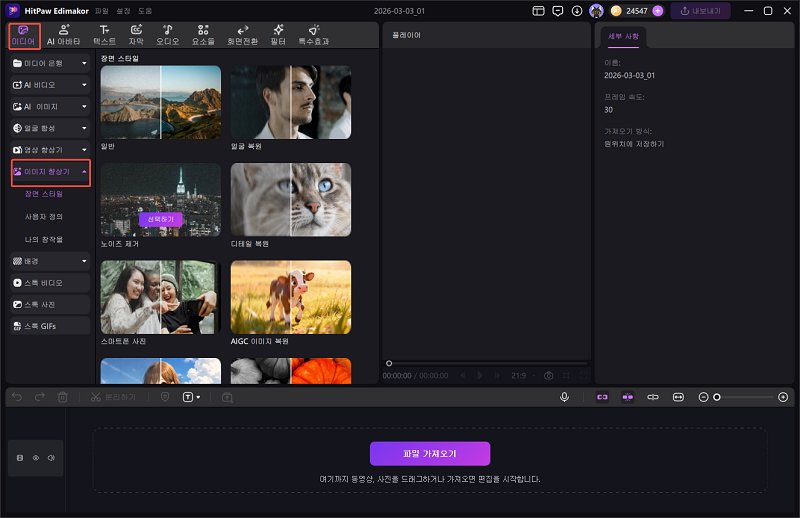Click the timeline zoom slider handle
This screenshot has height=518, width=800.
[x=717, y=397]
